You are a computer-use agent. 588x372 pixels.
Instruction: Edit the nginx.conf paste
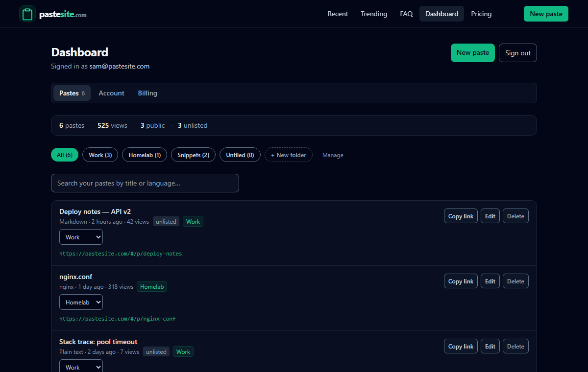[x=490, y=281]
